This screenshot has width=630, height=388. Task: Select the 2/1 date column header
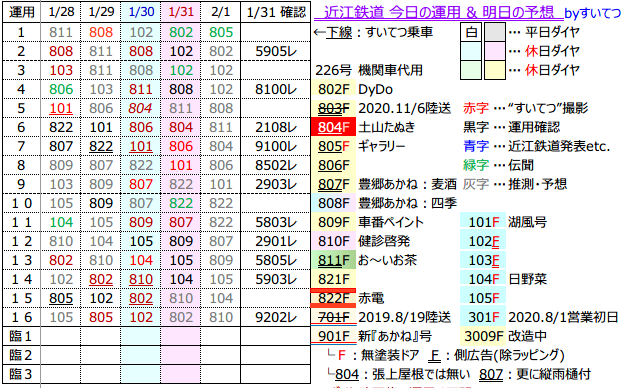221,12
